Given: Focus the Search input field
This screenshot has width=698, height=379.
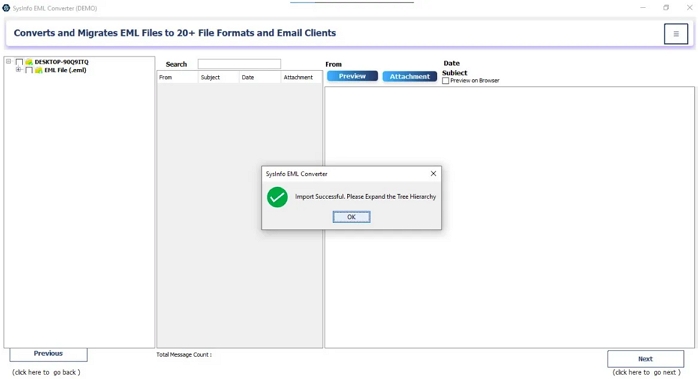Looking at the screenshot, I should point(239,64).
